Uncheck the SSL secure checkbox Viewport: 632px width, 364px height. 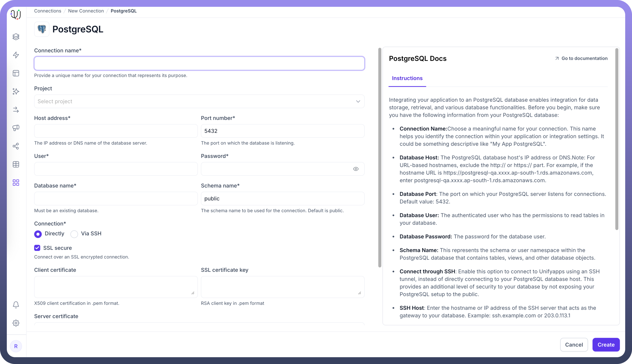(x=37, y=248)
